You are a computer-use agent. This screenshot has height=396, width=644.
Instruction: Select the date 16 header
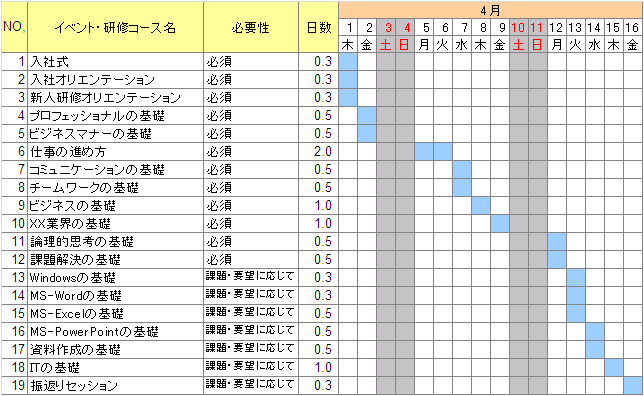coord(632,28)
